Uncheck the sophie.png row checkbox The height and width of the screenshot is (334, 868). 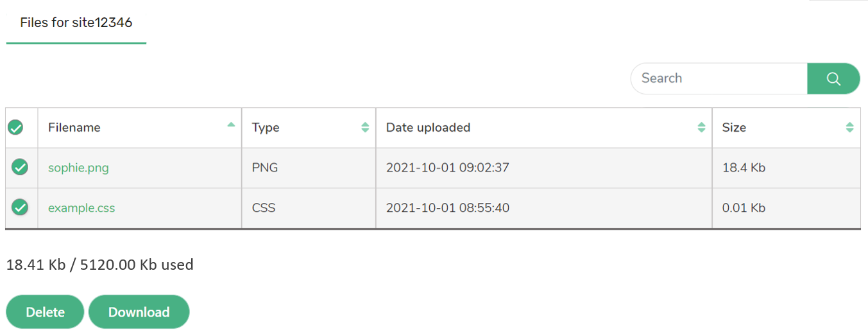tap(21, 168)
